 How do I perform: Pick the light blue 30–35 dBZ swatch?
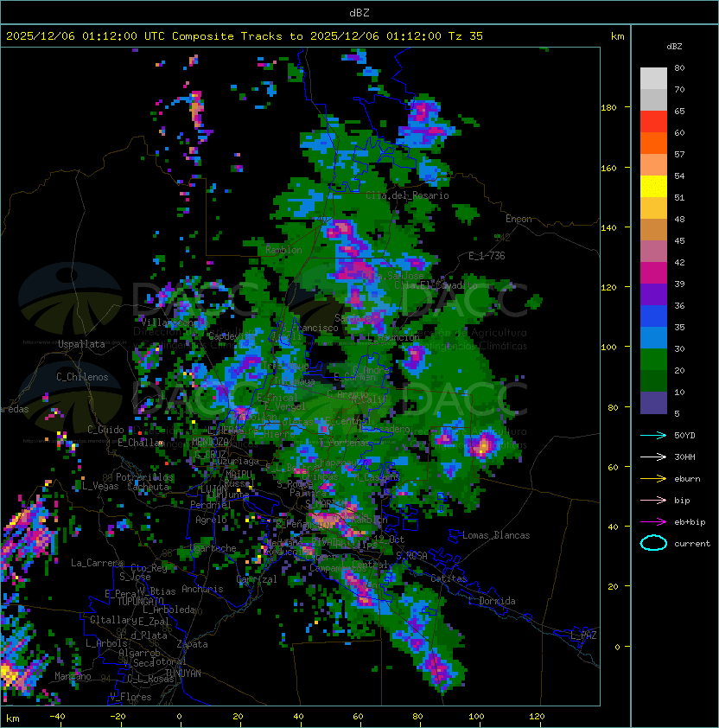tap(653, 337)
